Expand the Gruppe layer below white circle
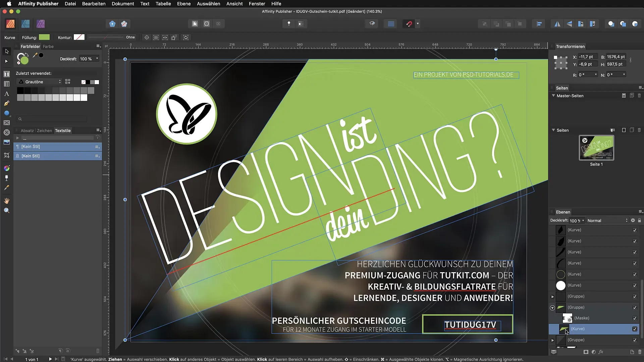 [x=552, y=297]
